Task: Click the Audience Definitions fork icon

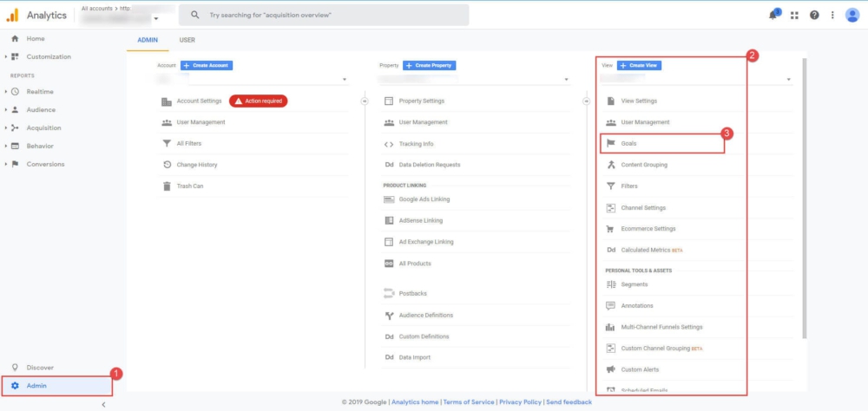Action: point(389,316)
